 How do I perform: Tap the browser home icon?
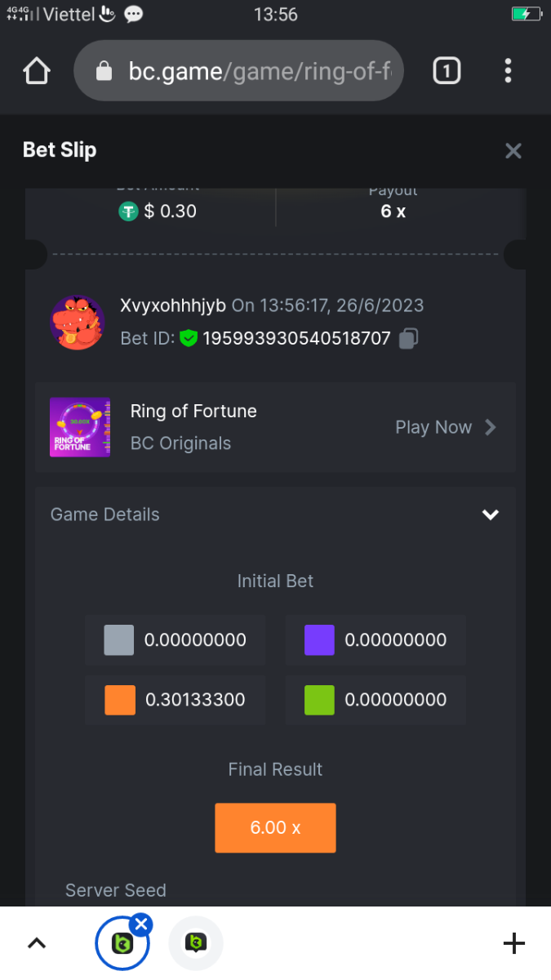tap(37, 71)
